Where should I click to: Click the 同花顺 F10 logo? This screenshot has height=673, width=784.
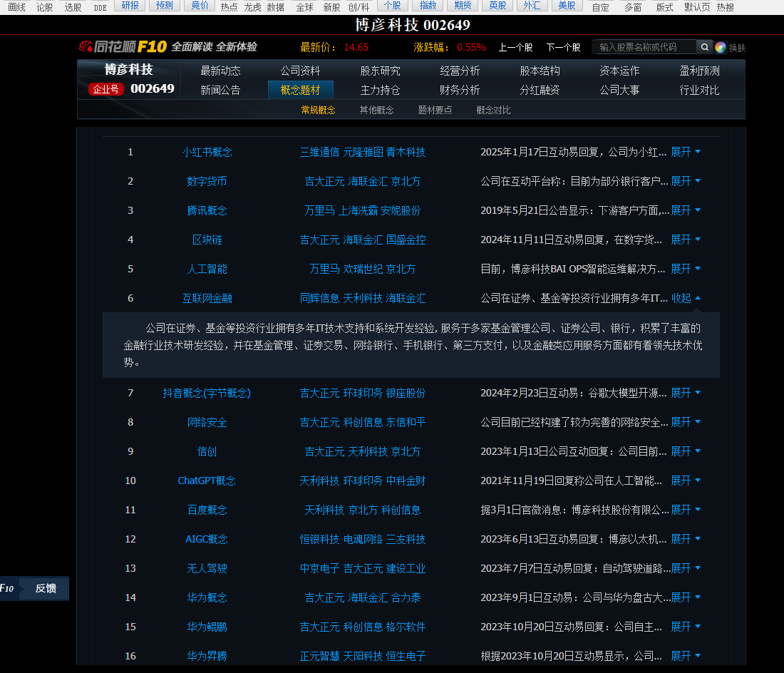coord(123,46)
